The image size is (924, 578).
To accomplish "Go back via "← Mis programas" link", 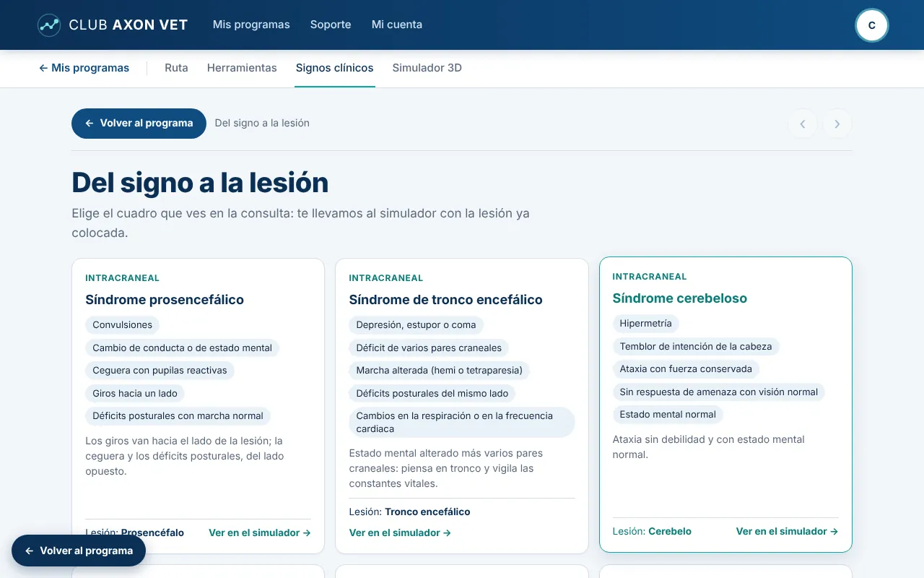I will tap(84, 68).
